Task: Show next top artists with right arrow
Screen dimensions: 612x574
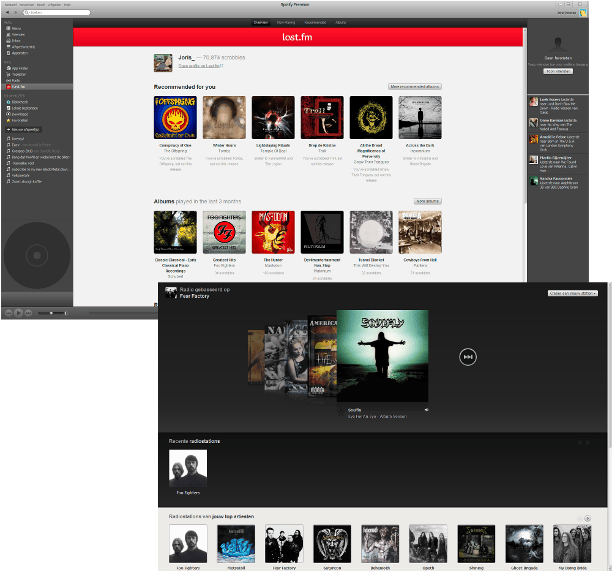Action: pyautogui.click(x=587, y=519)
